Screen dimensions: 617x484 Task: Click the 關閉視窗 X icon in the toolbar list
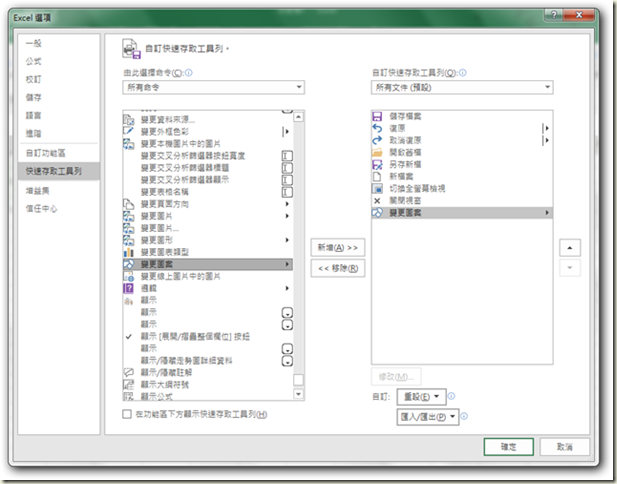377,201
